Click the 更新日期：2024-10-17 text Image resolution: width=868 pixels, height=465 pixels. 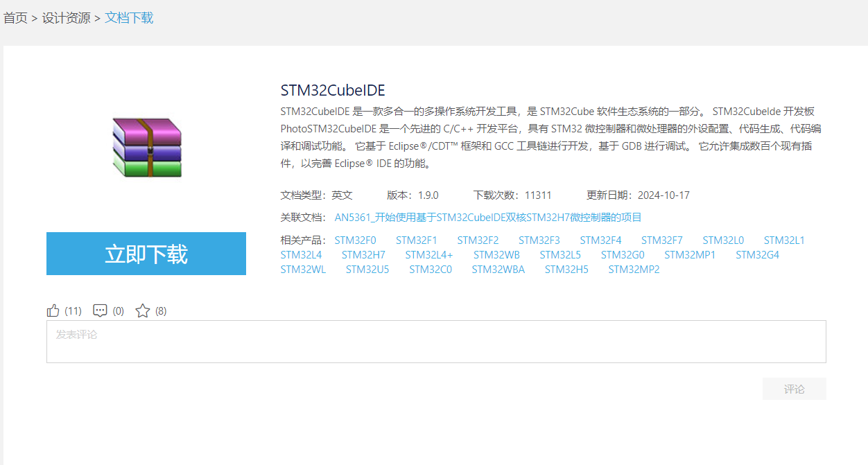(638, 195)
